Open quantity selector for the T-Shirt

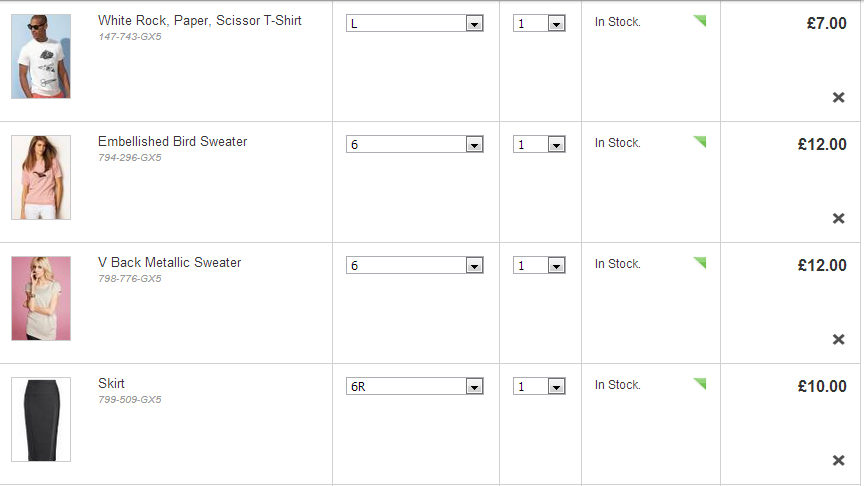pyautogui.click(x=539, y=23)
